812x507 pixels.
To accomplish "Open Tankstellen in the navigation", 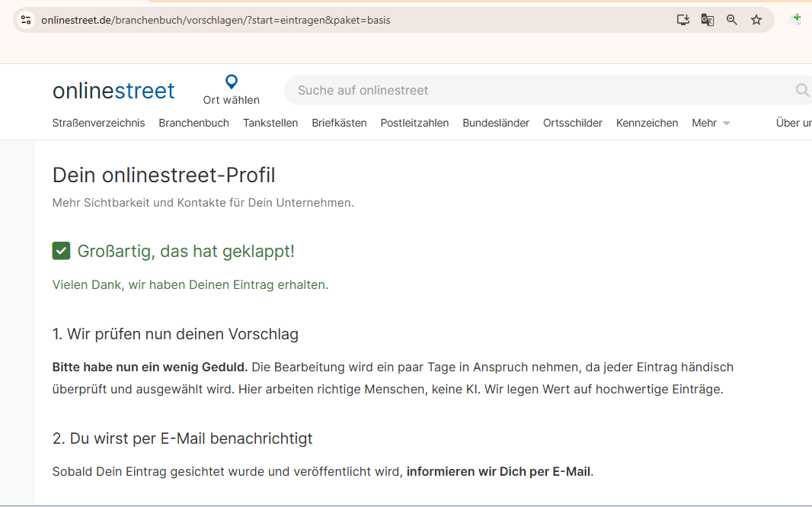I will [x=270, y=123].
